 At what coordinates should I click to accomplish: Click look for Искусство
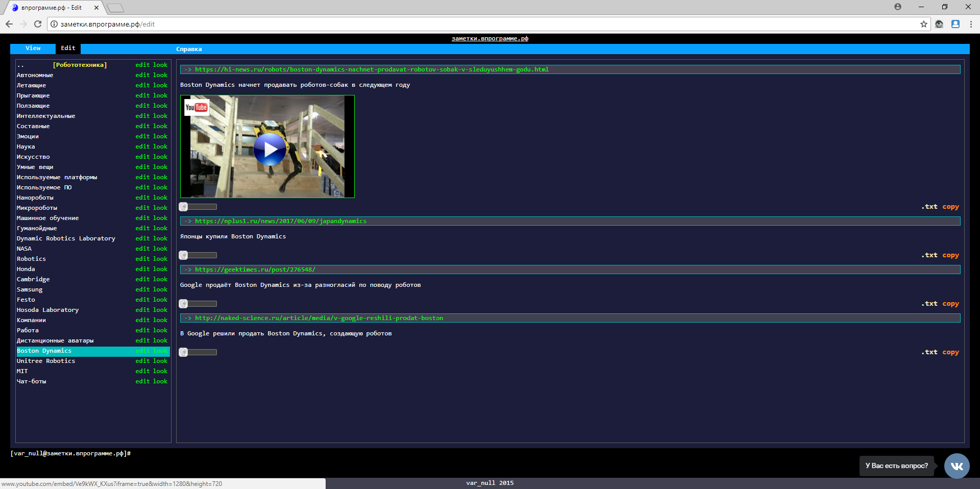pyautogui.click(x=160, y=157)
